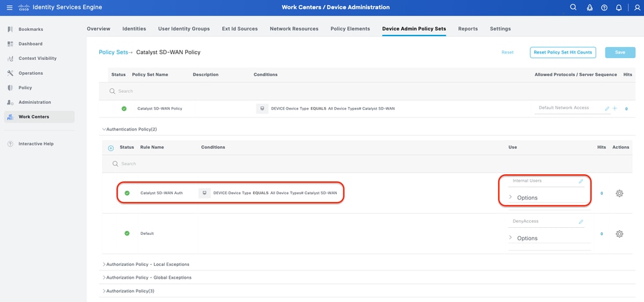Click the Save button
644x302 pixels.
pyautogui.click(x=619, y=52)
